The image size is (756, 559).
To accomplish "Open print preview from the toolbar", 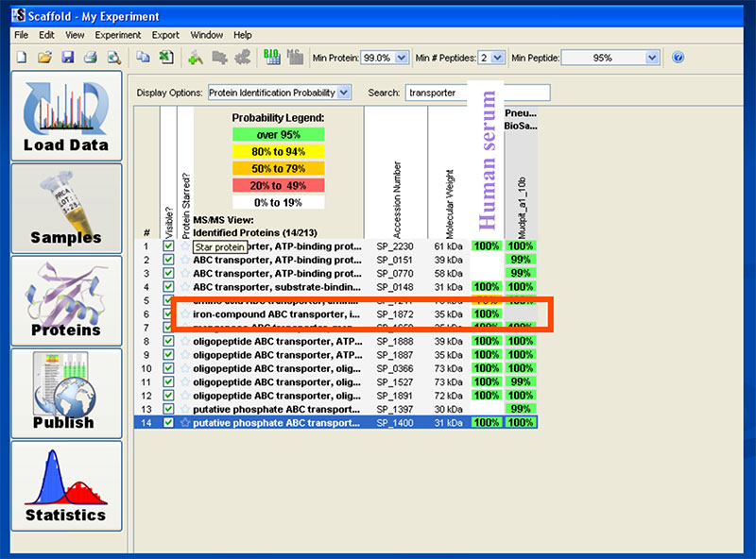I will point(113,58).
